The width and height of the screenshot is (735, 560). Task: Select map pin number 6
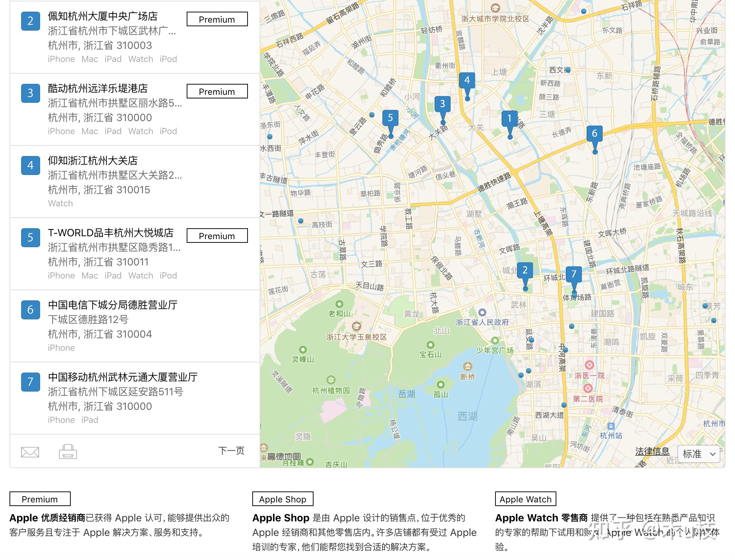click(594, 134)
